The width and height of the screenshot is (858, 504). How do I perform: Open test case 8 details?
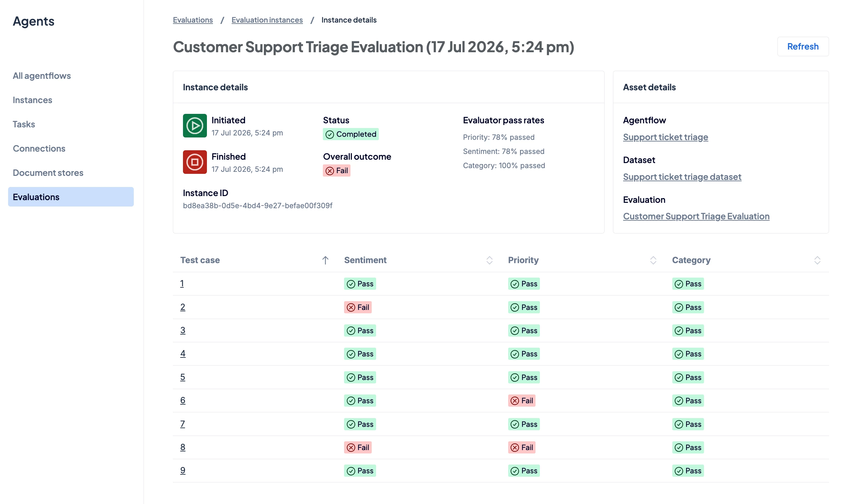point(183,447)
